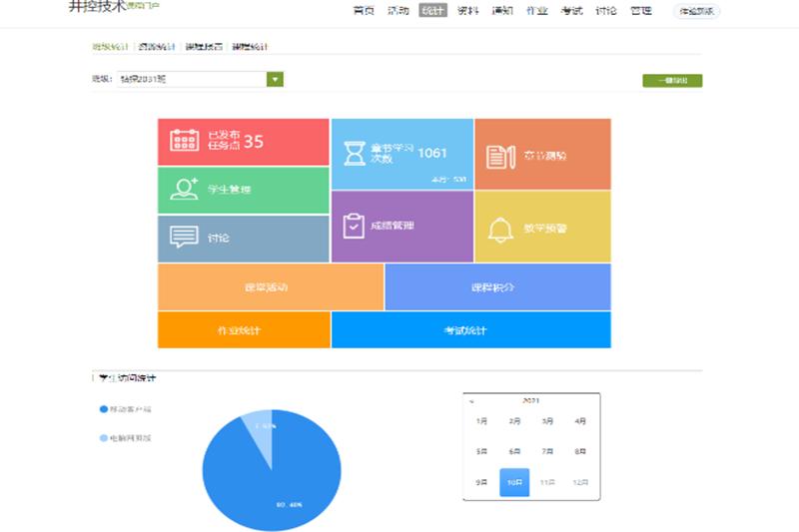The height and width of the screenshot is (532, 799).
Task: Switch to the 作业 item in the top navigation
Action: point(536,11)
